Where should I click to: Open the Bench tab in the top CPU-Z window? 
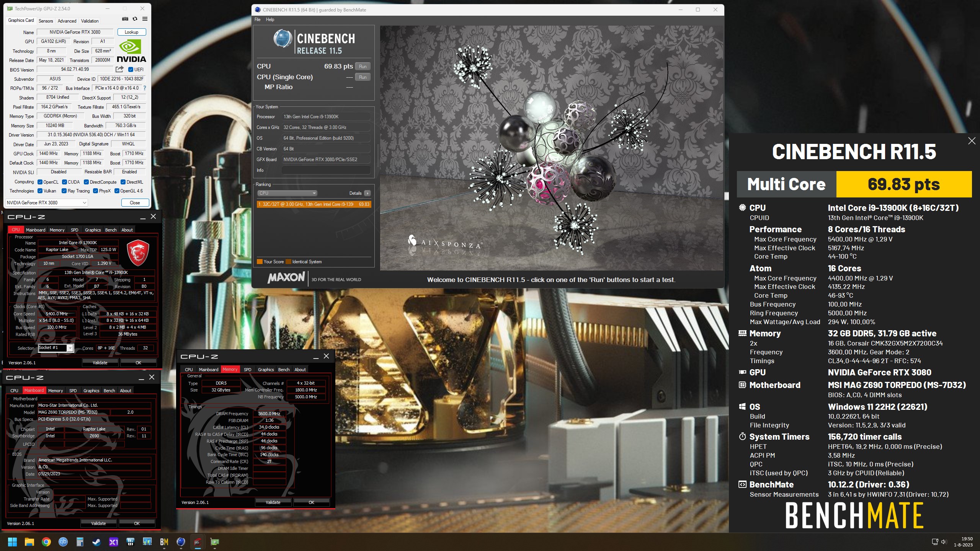(111, 230)
